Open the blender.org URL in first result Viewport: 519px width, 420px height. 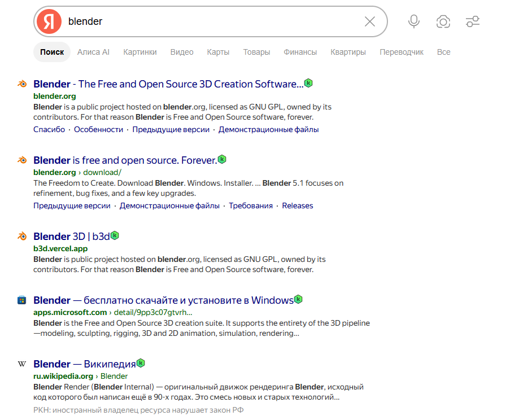tap(55, 96)
